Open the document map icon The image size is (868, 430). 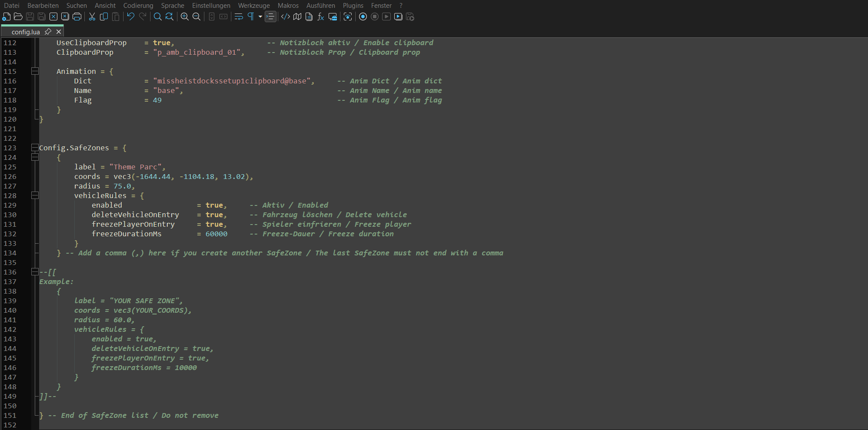pyautogui.click(x=297, y=17)
